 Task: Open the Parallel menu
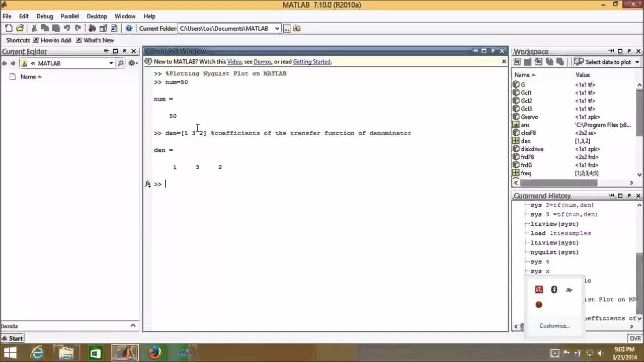click(x=70, y=16)
